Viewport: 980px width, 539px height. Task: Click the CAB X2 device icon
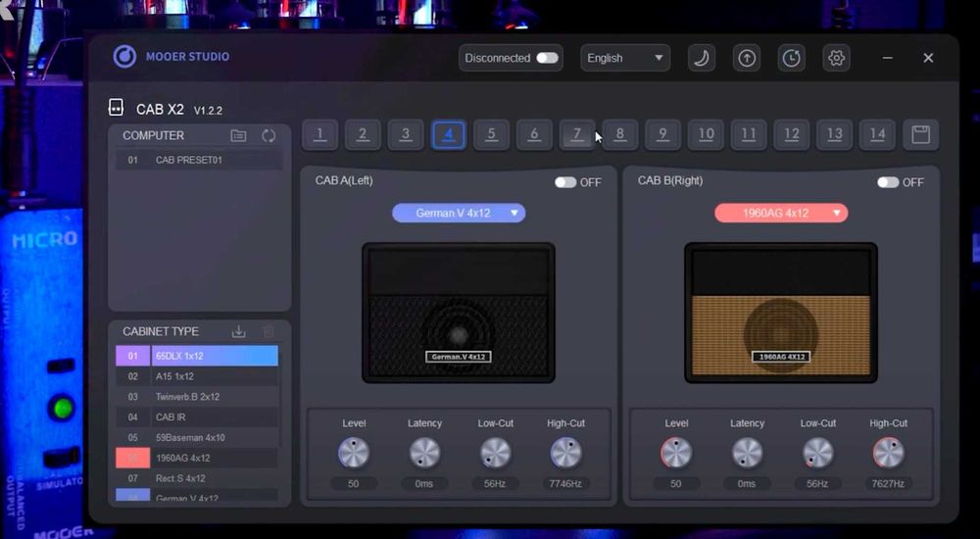click(116, 108)
